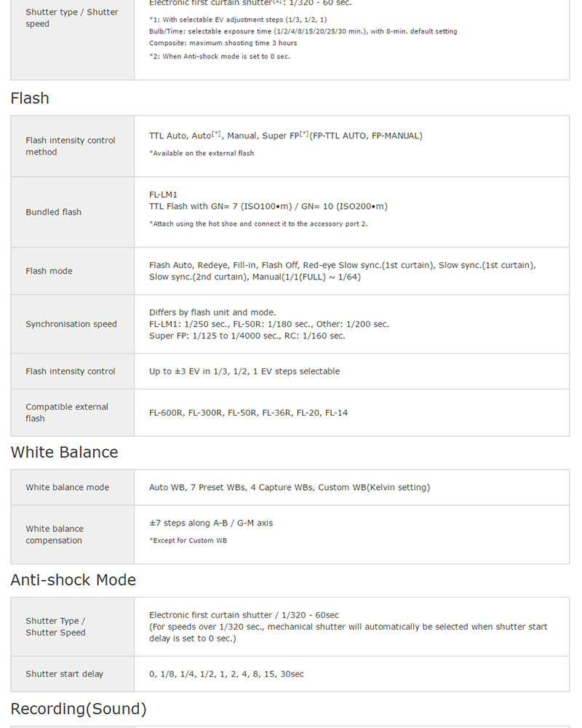This screenshot has height=728, width=582.
Task: Click the 'Available on the external flash' footnote
Action: (202, 153)
